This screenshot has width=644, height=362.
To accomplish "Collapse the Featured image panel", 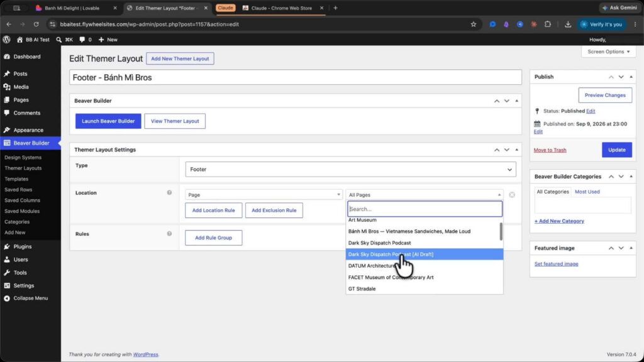I will click(x=631, y=248).
